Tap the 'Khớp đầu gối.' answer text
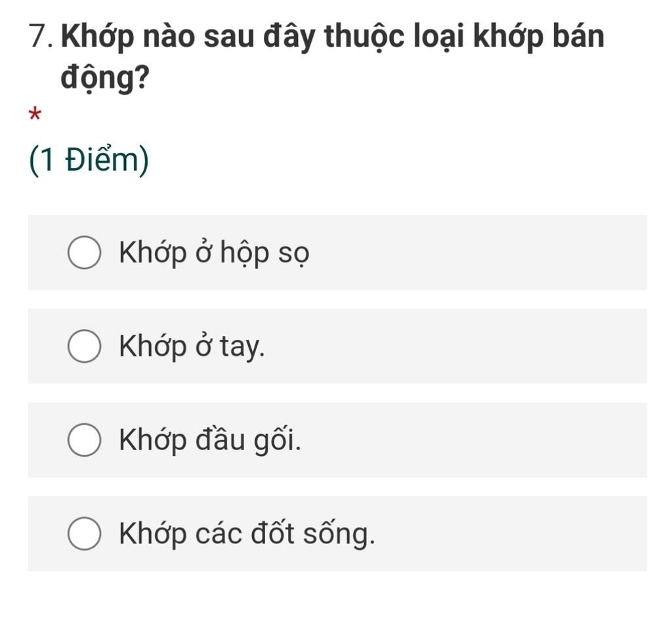This screenshot has height=628, width=672. click(x=211, y=440)
